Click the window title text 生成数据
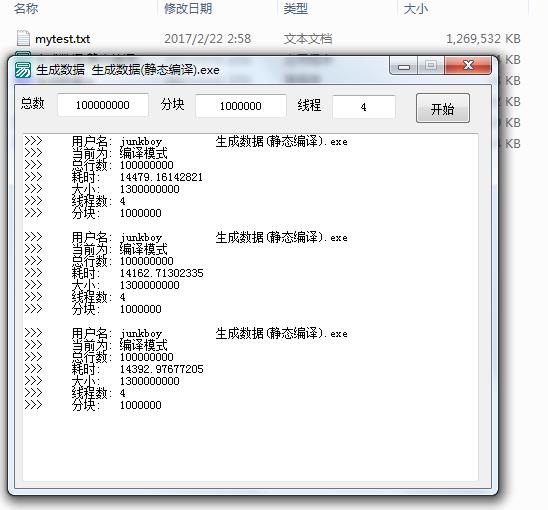This screenshot has width=548, height=510. pyautogui.click(x=60, y=70)
